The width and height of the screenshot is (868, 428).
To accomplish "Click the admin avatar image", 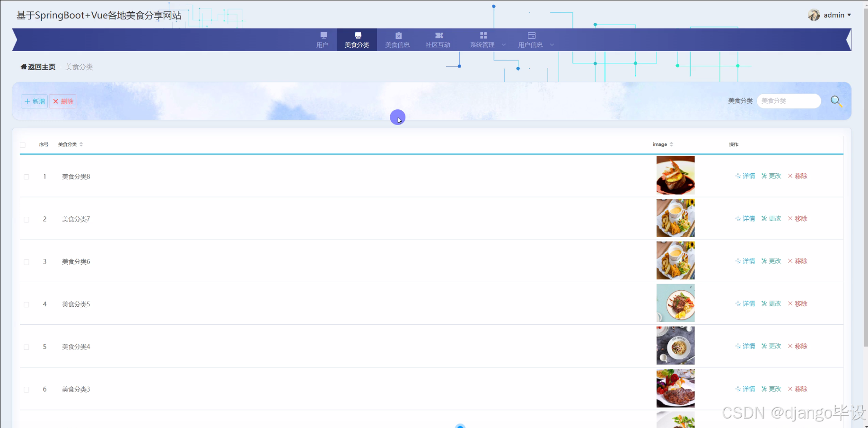I will pos(814,15).
